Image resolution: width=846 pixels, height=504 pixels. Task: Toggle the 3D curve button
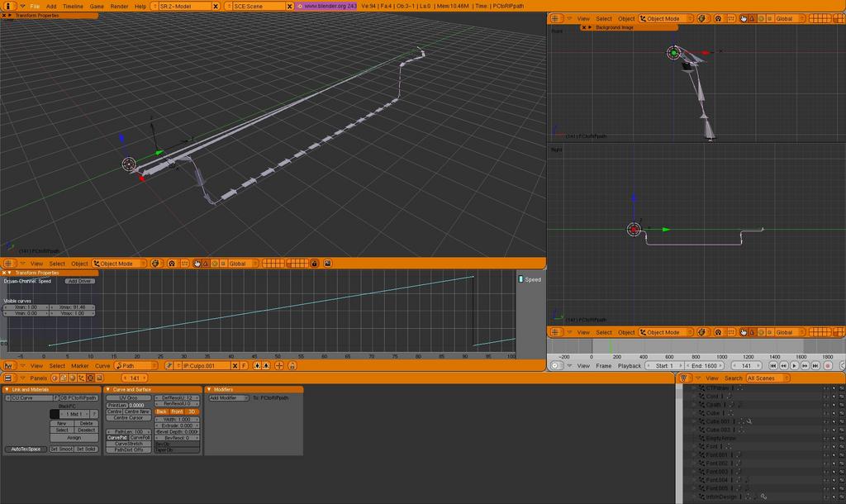[x=192, y=411]
